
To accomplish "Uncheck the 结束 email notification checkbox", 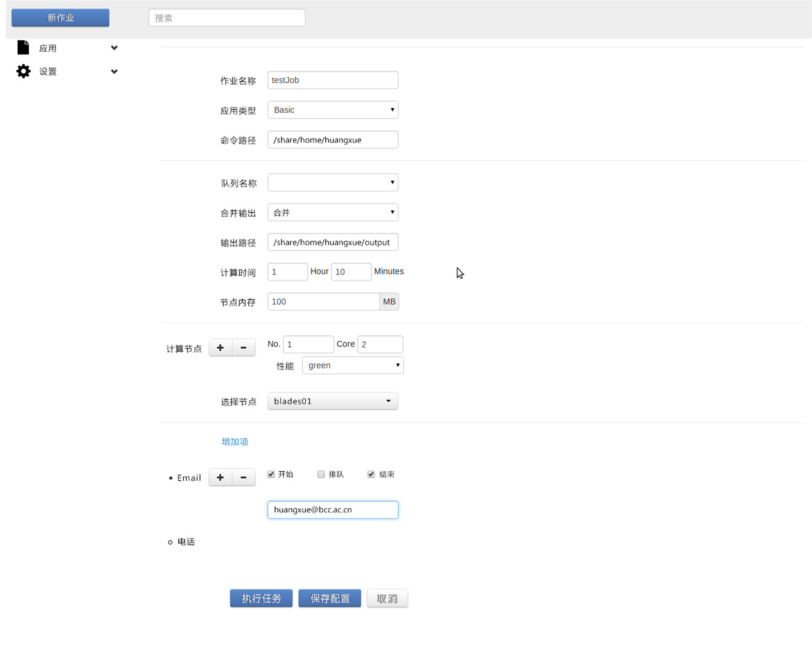I will 371,474.
